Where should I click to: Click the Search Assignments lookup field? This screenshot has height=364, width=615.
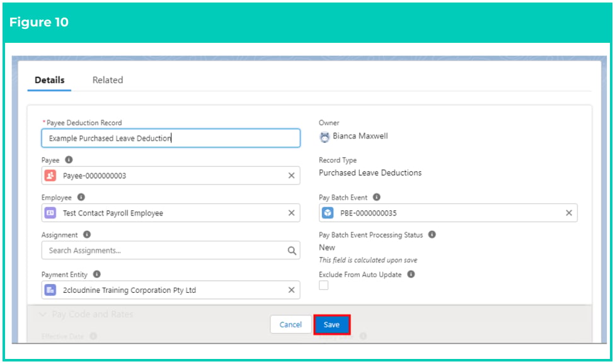coord(171,251)
